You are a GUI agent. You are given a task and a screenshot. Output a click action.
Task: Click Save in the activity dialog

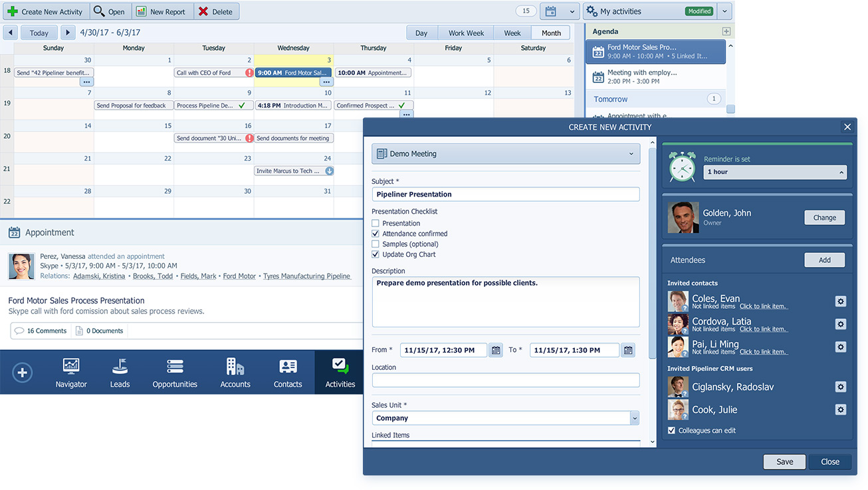pyautogui.click(x=784, y=462)
